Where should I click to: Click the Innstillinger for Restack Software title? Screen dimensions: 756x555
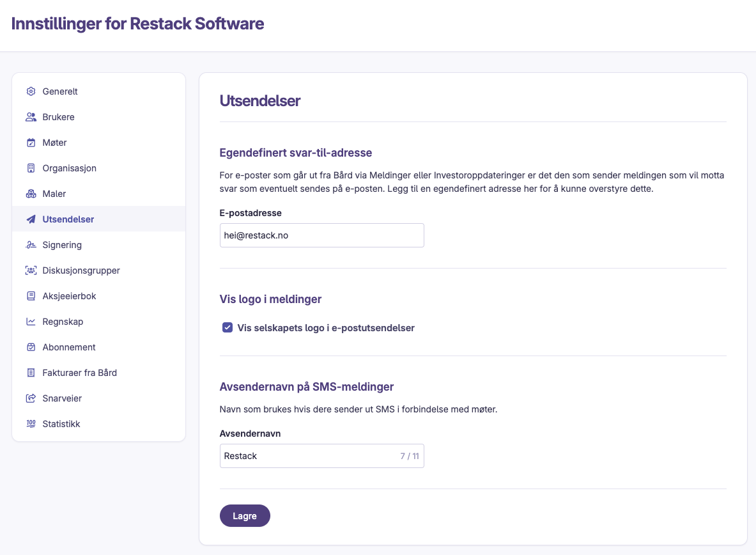(x=137, y=24)
